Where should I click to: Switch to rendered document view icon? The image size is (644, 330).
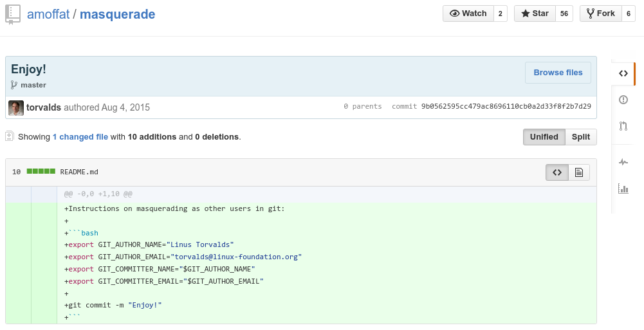(579, 172)
